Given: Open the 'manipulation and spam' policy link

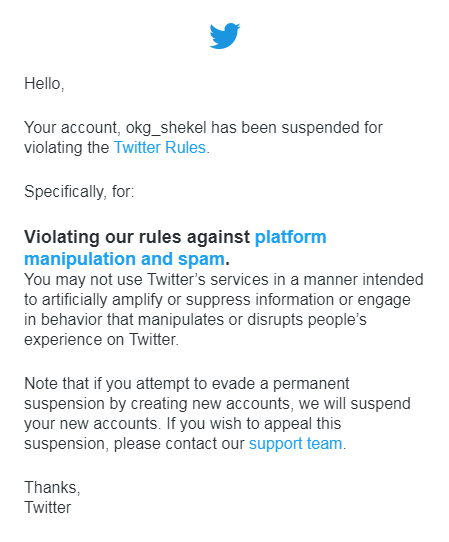Looking at the screenshot, I should (124, 259).
